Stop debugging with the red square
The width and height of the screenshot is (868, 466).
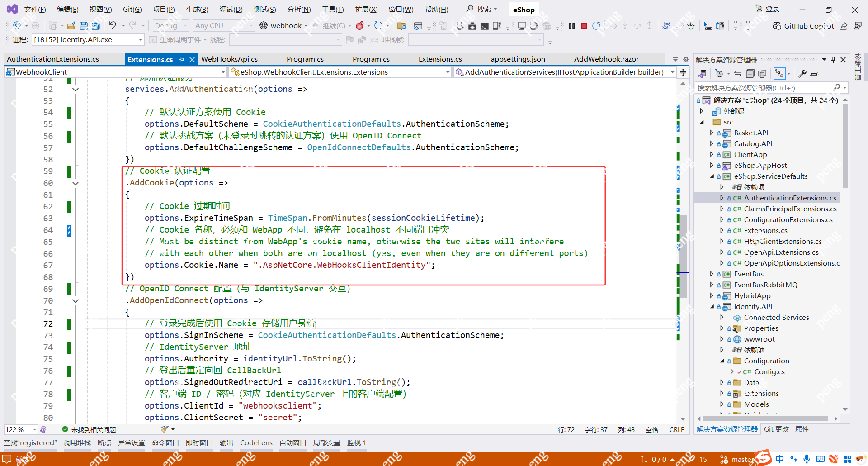584,26
